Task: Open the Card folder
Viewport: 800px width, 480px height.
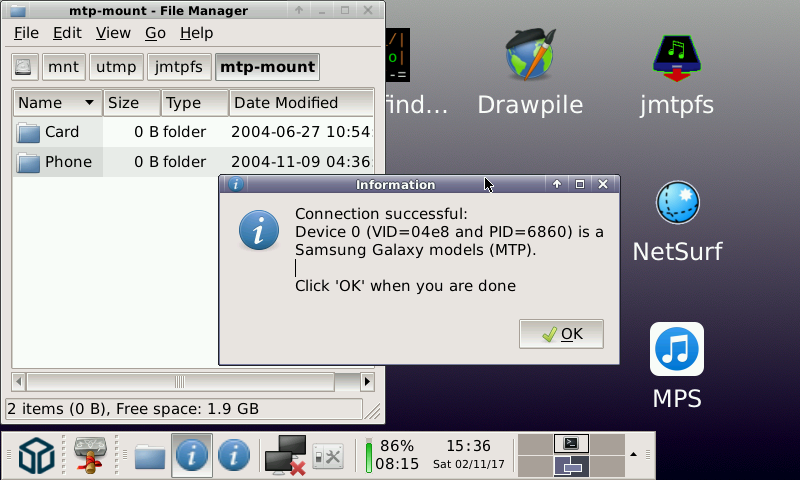Action: pyautogui.click(x=61, y=132)
